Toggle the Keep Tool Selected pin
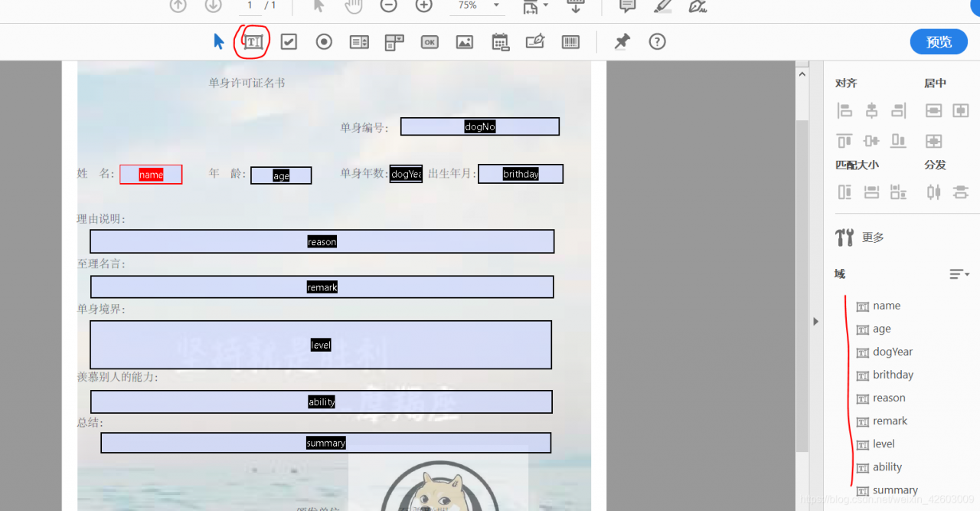This screenshot has height=511, width=980. click(622, 41)
